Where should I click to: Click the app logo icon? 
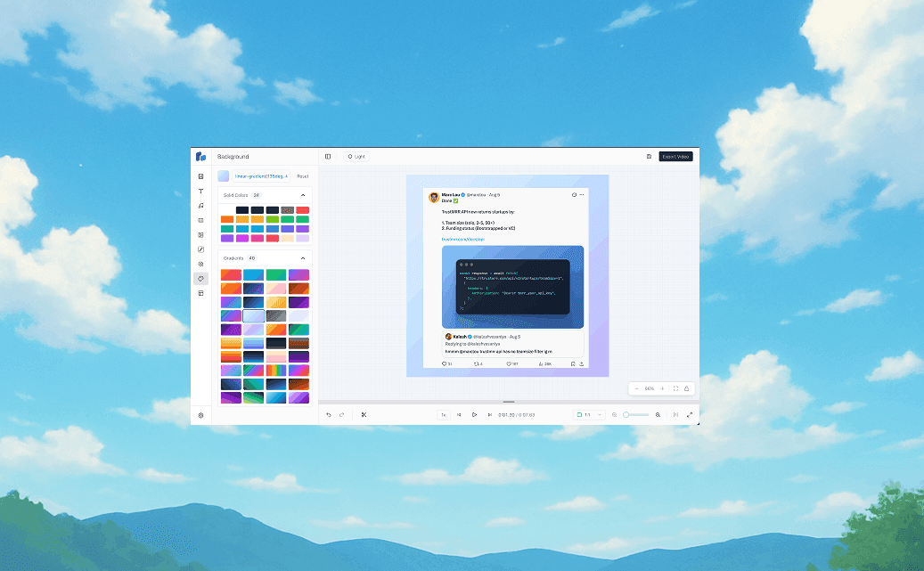click(x=201, y=156)
